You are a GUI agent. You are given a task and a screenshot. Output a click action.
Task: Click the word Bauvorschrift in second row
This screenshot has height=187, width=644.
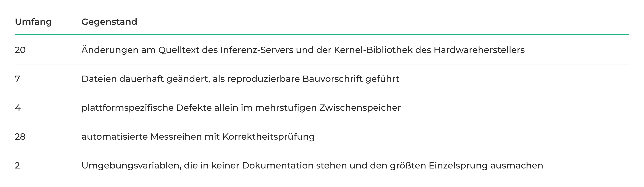click(333, 79)
